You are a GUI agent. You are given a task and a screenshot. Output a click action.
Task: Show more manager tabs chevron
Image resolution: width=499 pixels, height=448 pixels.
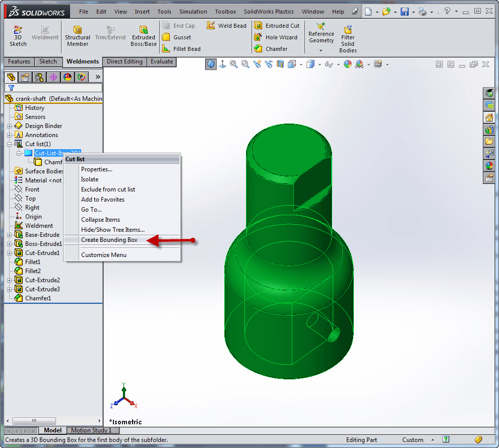(x=98, y=77)
